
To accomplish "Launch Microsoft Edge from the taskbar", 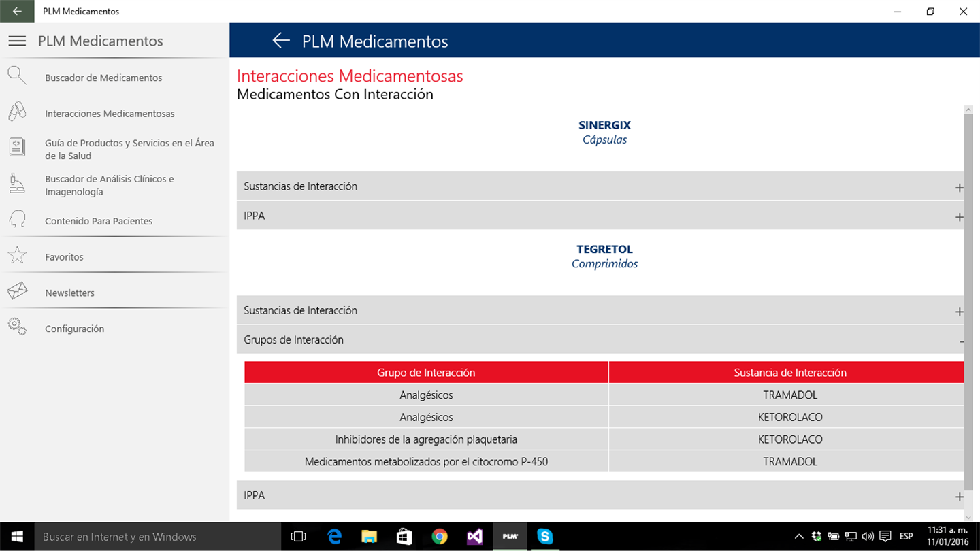I will 333,537.
